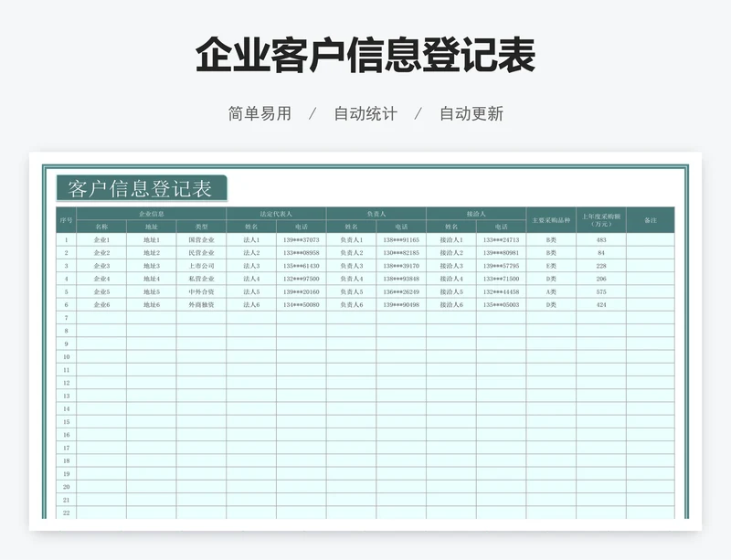Viewport: 731px width, 560px height.
Task: Select 电话 sub-header under 法定代表人
Action: tap(302, 227)
